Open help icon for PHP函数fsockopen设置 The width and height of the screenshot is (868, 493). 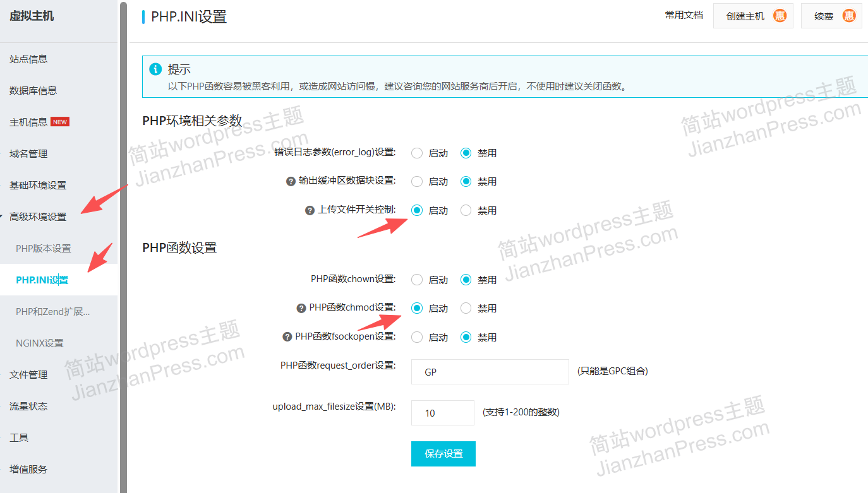(287, 337)
